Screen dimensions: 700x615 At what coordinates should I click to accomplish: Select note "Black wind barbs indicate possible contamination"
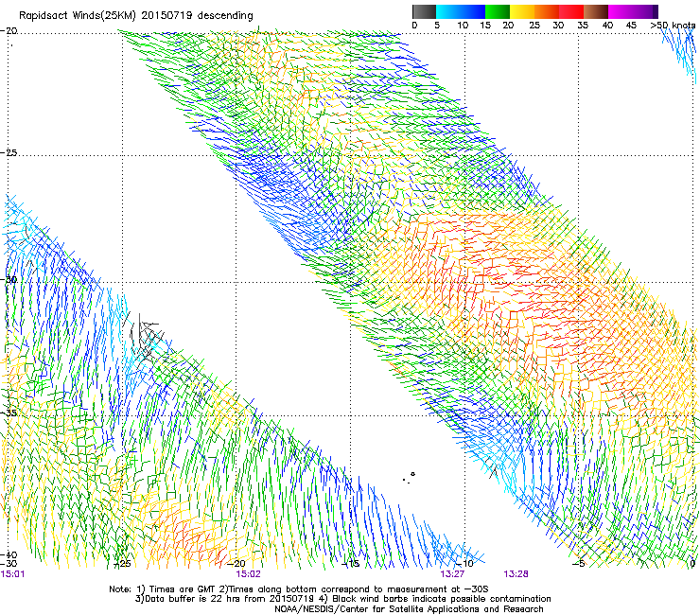[x=442, y=599]
